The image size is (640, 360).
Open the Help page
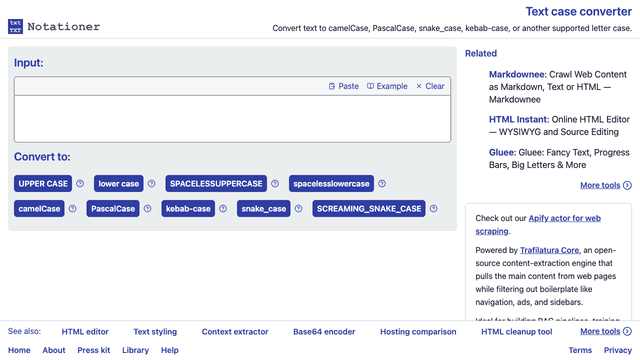169,350
